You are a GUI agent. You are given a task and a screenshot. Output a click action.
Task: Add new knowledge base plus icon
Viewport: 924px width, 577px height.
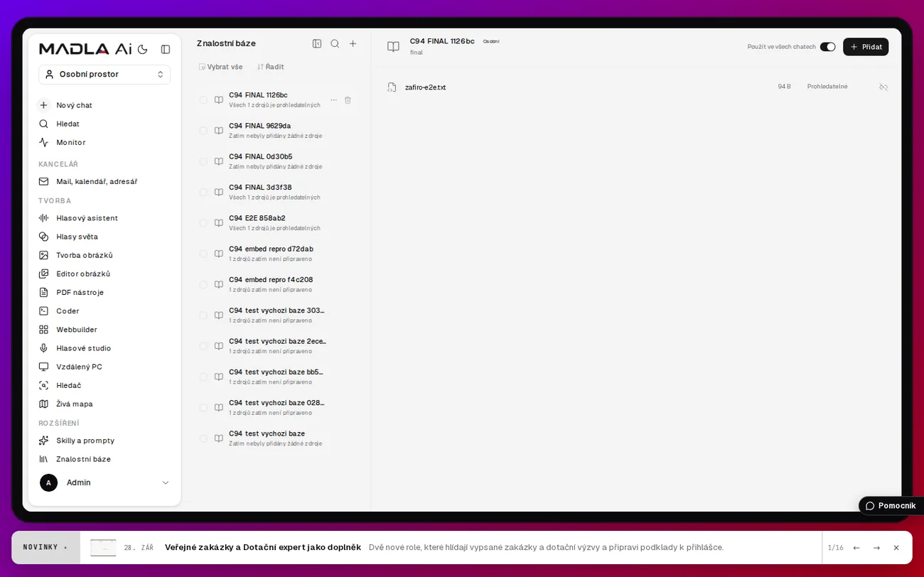point(353,43)
